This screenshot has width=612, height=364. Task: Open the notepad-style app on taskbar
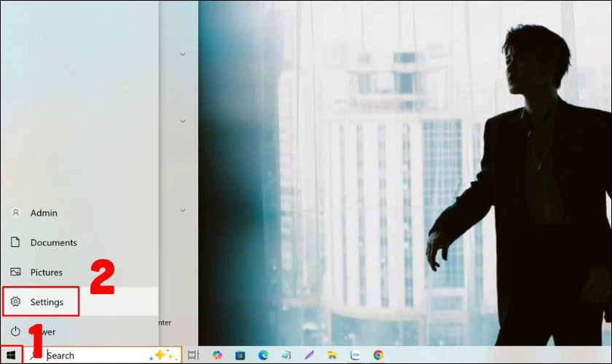286,355
